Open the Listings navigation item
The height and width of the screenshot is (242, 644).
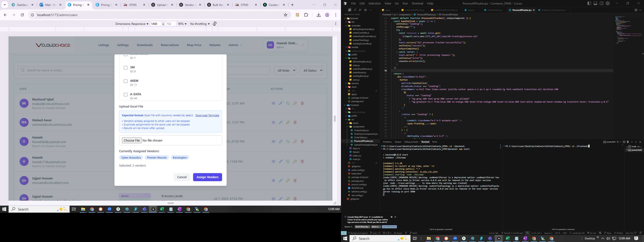[103, 45]
